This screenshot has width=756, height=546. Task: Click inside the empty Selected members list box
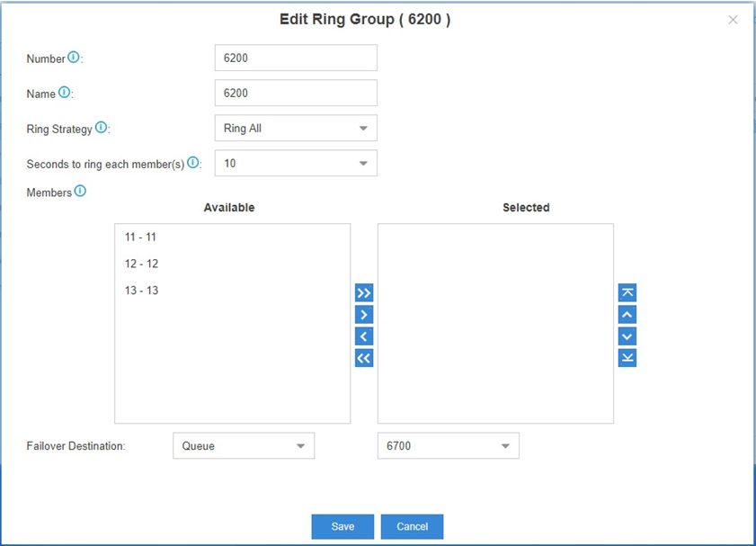point(495,323)
